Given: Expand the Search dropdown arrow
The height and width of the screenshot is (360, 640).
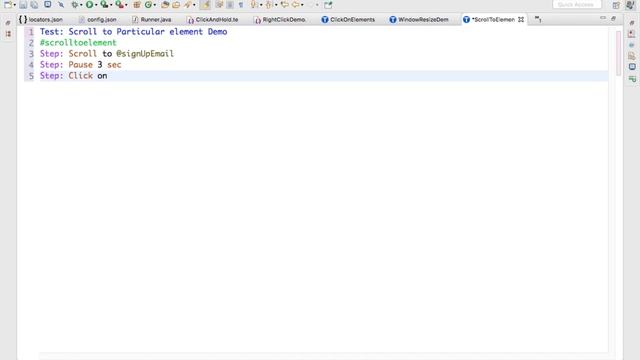Looking at the screenshot, I should pyautogui.click(x=194, y=5).
